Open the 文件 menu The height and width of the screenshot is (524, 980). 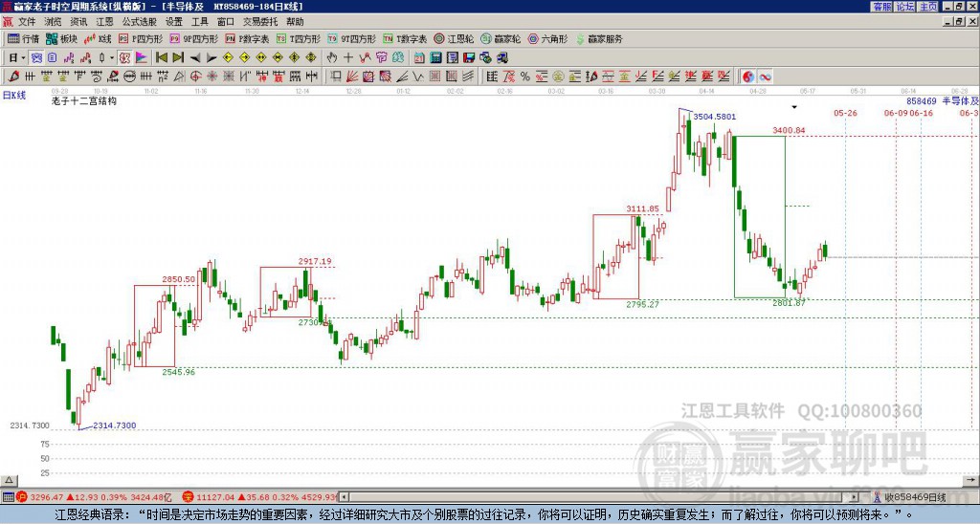point(27,22)
